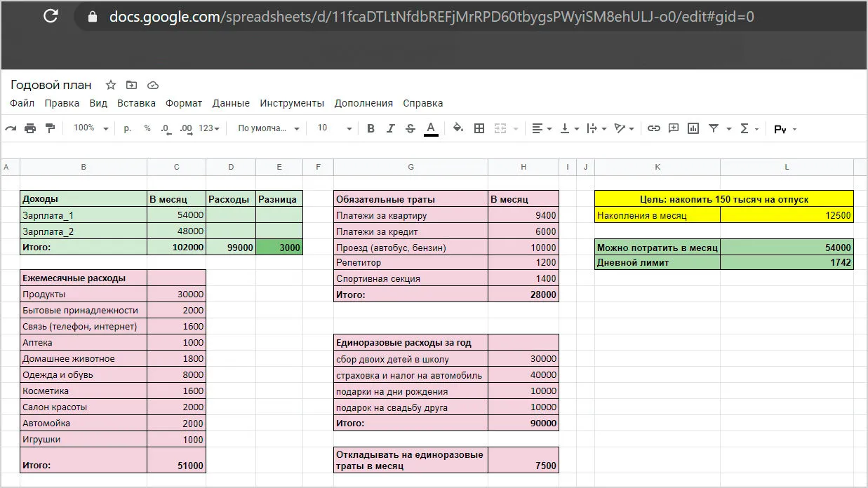This screenshot has height=488, width=868.
Task: Activate the paint format roller
Action: (50, 128)
